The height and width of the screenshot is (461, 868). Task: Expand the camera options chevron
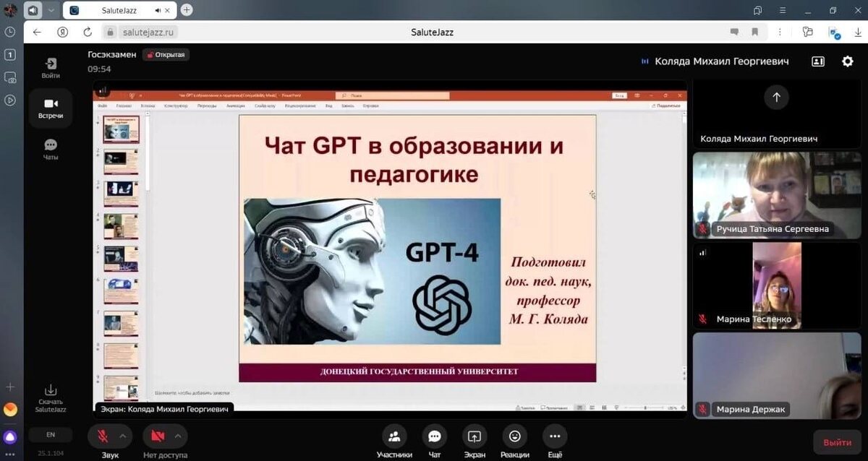177,436
